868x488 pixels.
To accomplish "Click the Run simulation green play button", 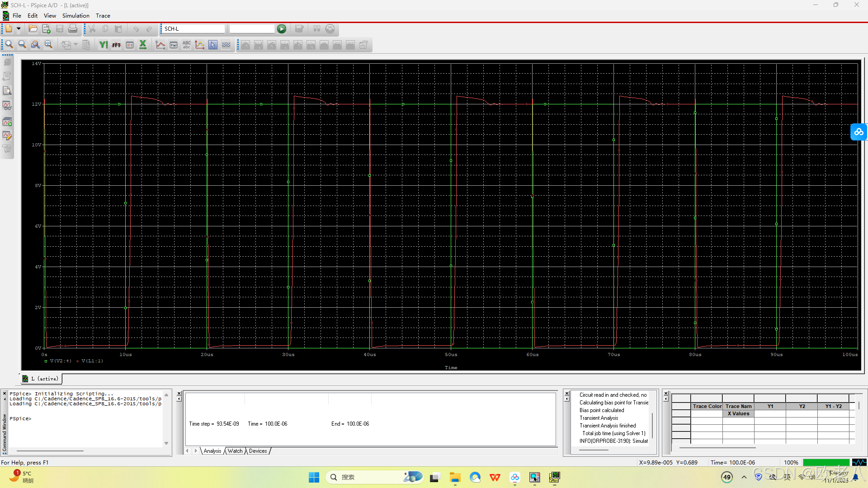I will pos(281,29).
